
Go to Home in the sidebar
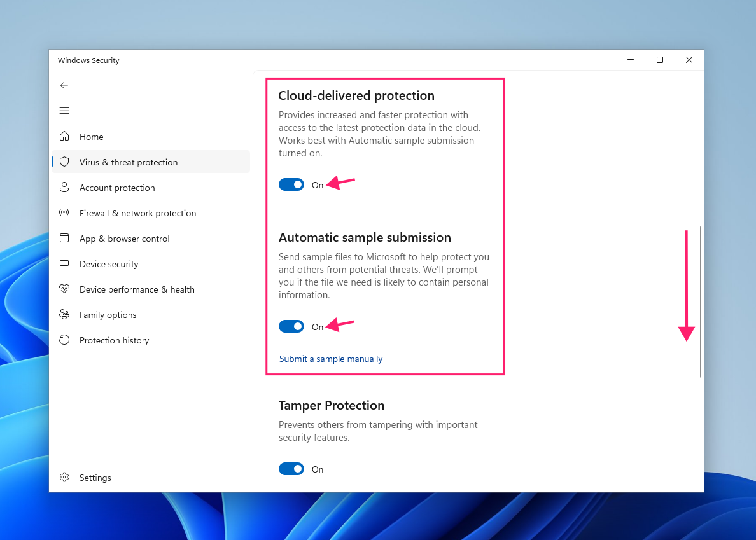[151, 137]
